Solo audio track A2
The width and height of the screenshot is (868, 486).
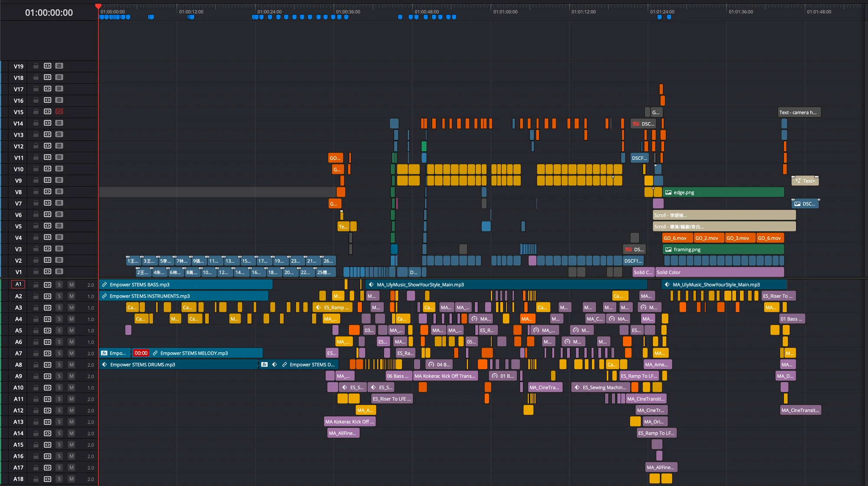click(x=59, y=296)
